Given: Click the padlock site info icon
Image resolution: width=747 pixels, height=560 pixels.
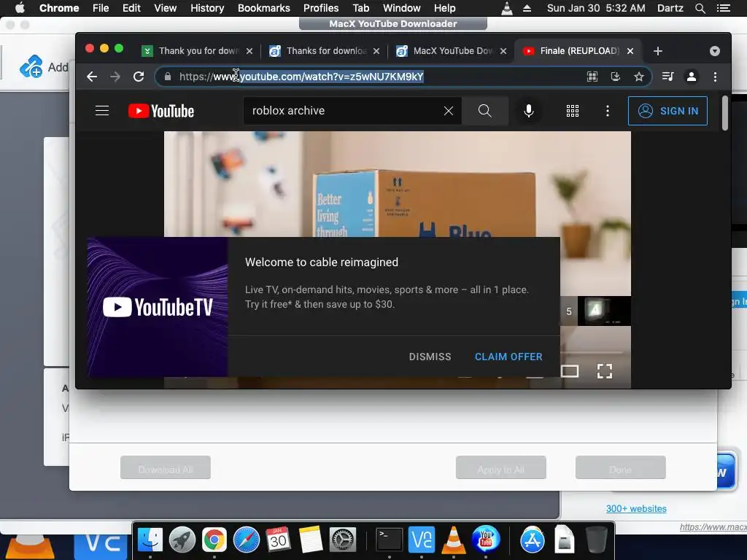Looking at the screenshot, I should click(x=168, y=77).
